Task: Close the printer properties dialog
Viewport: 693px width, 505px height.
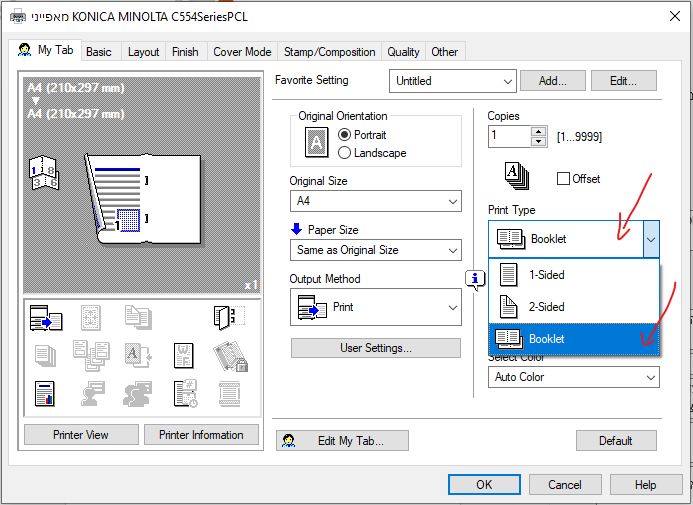Action: tap(674, 16)
